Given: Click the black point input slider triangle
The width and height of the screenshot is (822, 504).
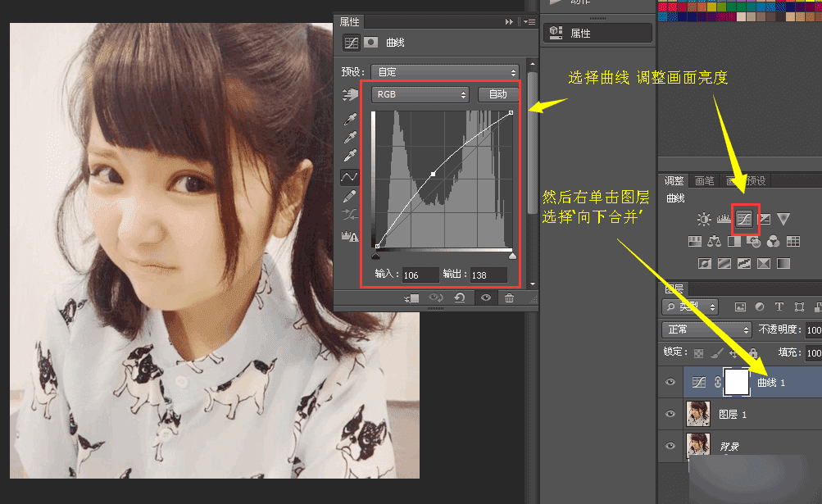Looking at the screenshot, I should coord(376,256).
